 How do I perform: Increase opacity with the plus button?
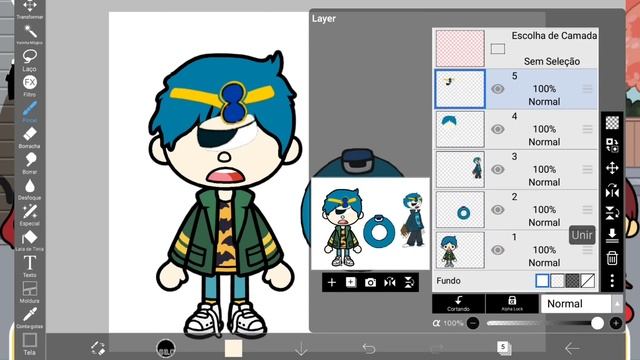pyautogui.click(x=616, y=323)
